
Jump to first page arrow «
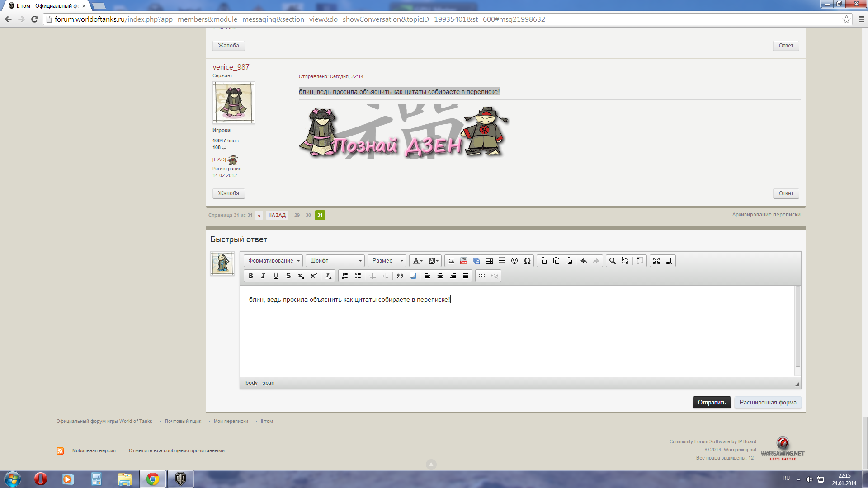tap(259, 215)
